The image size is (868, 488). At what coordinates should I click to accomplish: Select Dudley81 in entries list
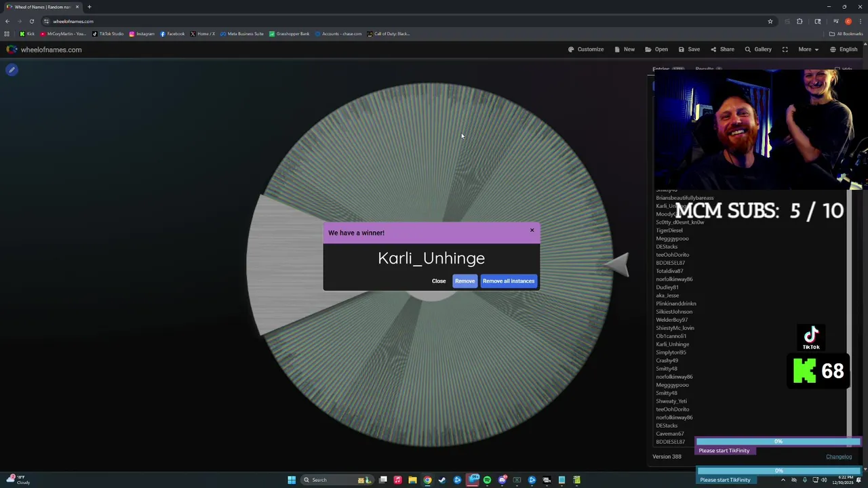click(667, 287)
